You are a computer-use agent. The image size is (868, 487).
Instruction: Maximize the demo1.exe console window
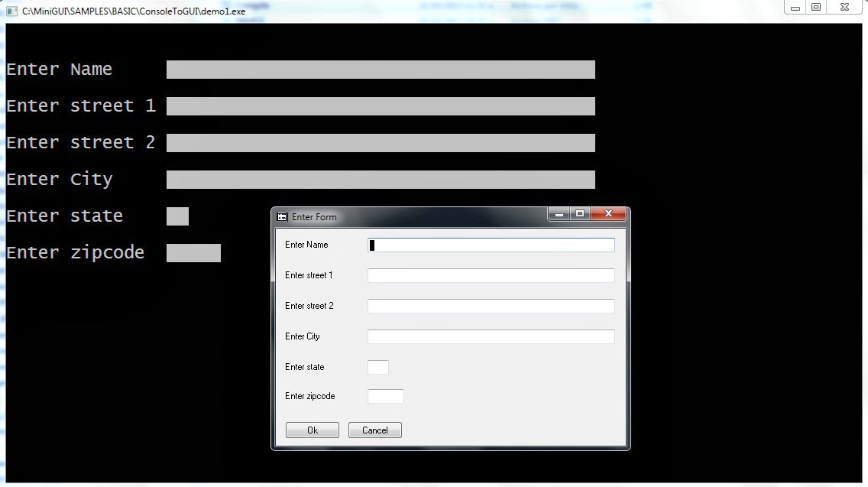point(817,7)
